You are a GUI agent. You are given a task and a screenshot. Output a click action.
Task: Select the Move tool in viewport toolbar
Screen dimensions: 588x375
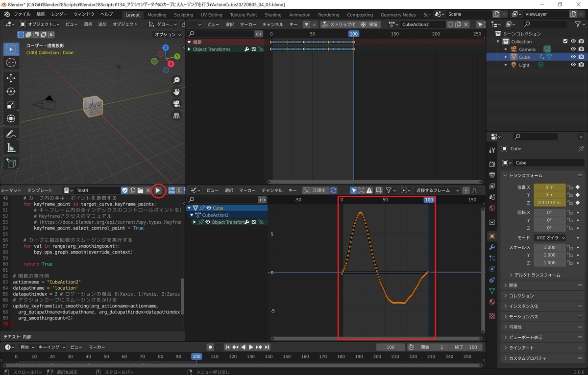click(11, 78)
